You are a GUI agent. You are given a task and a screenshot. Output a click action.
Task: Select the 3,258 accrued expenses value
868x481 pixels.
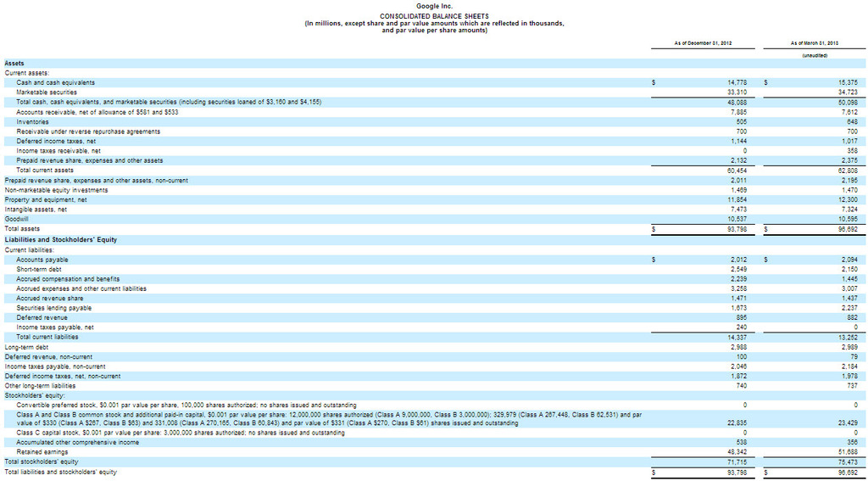739,288
